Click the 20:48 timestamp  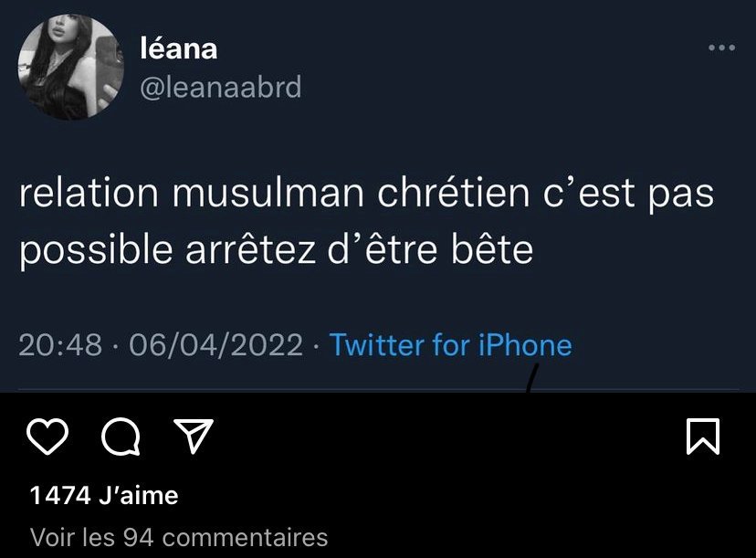[60, 345]
